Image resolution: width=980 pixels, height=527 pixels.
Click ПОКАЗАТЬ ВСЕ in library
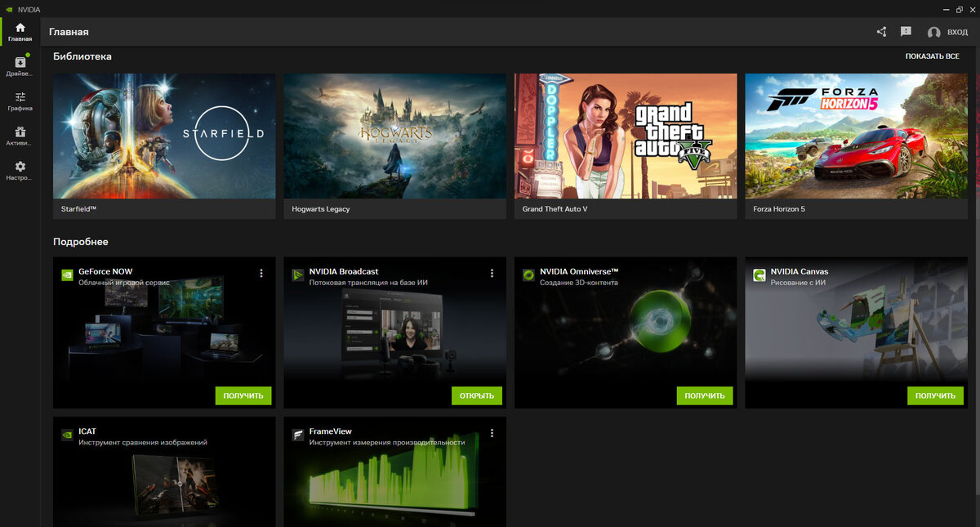pos(932,56)
